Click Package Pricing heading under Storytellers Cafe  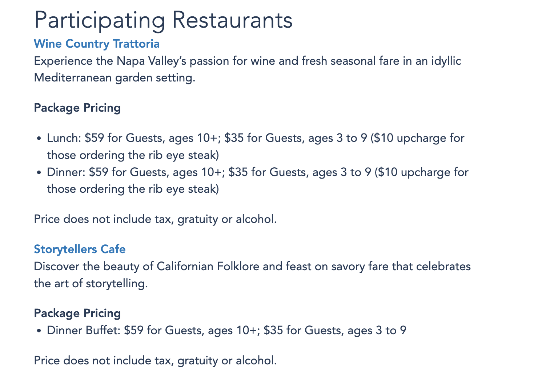[77, 313]
